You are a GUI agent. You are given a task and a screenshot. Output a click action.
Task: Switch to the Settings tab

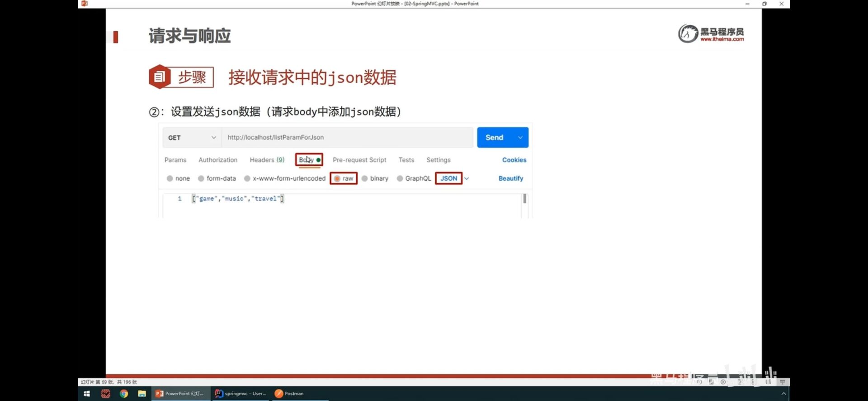[439, 160]
